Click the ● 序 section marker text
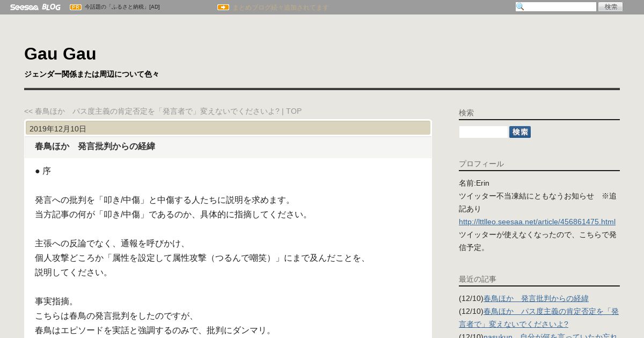Screen dimensions: 644x338 [x=43, y=171]
